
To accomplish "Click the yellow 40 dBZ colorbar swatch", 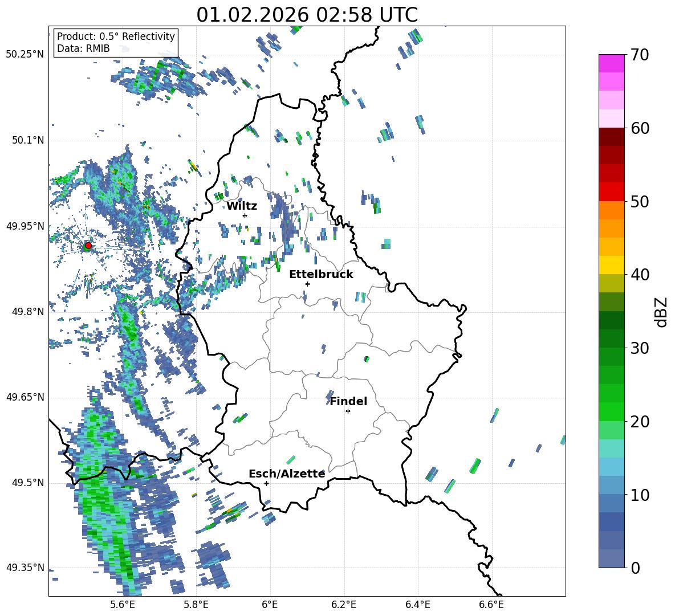I will [611, 265].
